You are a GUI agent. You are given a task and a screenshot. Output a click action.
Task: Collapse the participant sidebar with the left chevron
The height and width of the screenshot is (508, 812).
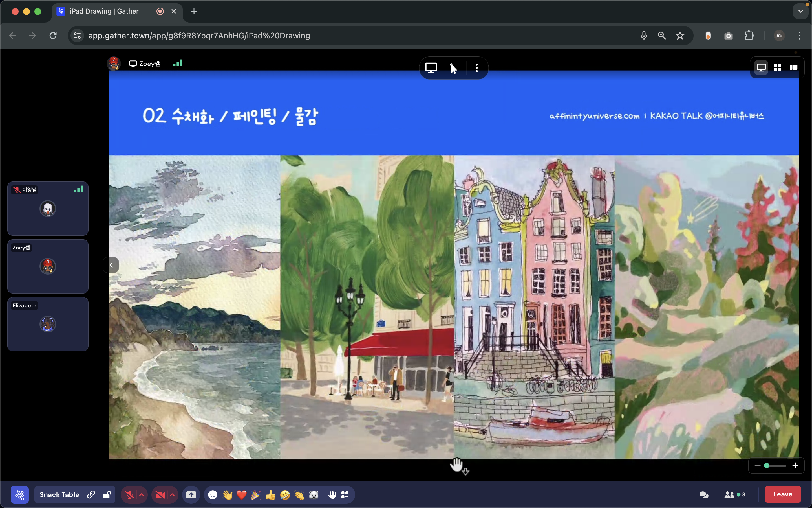click(x=111, y=265)
